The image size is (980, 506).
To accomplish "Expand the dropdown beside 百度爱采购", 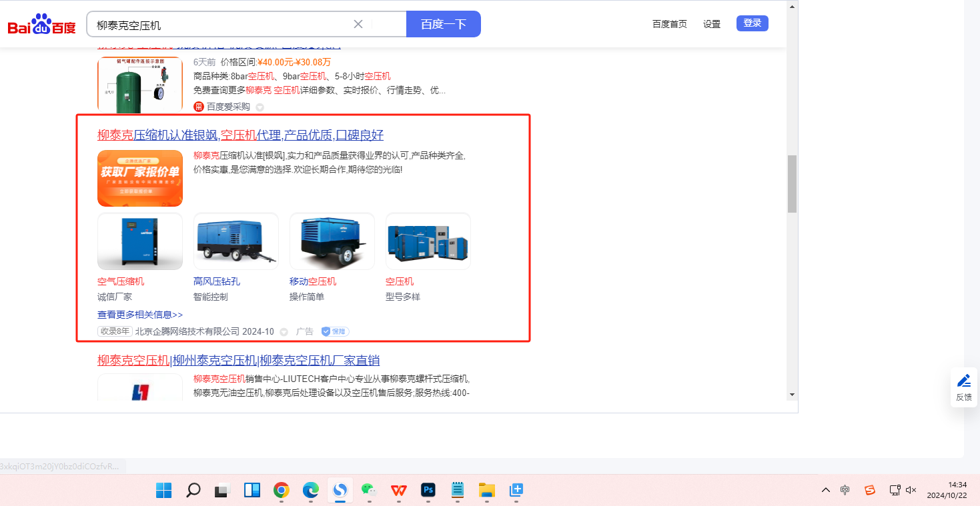I will tap(260, 107).
